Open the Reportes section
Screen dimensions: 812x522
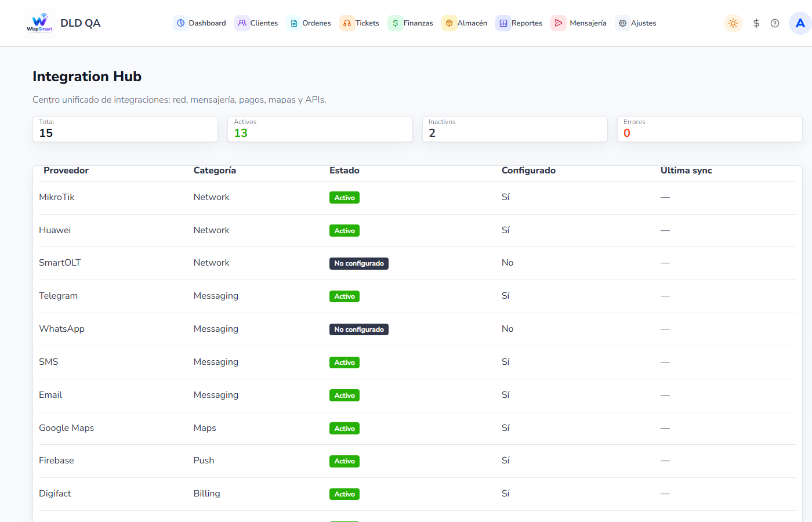(x=519, y=23)
